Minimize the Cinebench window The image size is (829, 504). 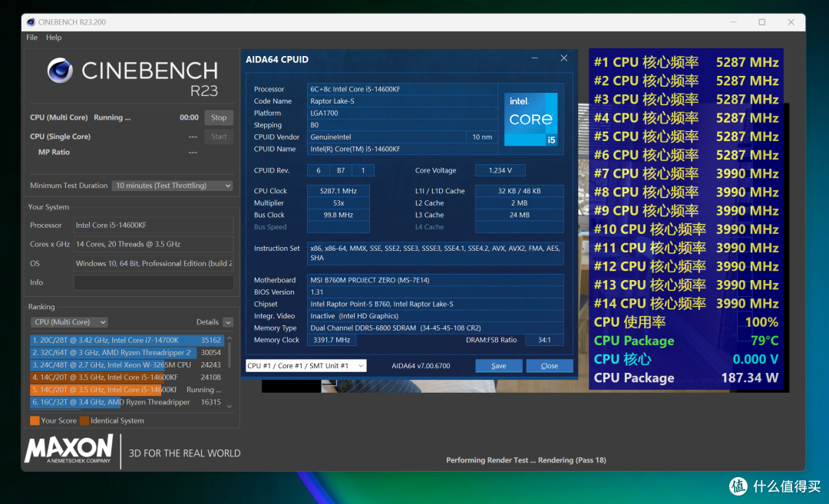pos(733,22)
